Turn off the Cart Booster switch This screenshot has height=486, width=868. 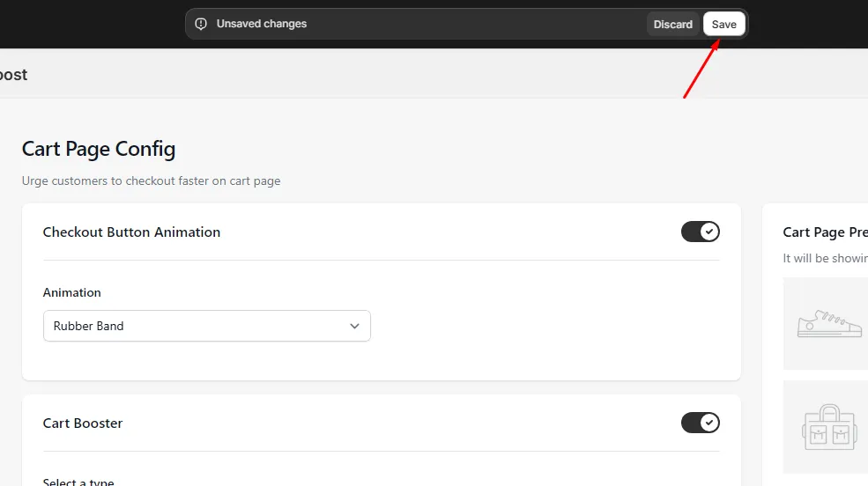pos(701,423)
